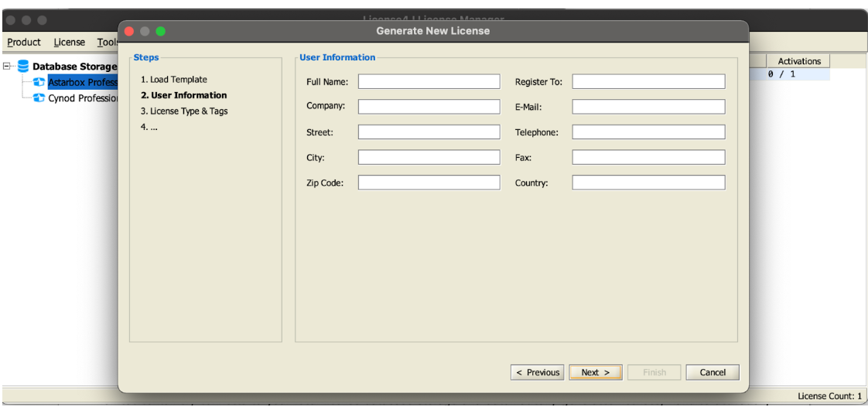Open the License menu
This screenshot has height=407, width=868.
pyautogui.click(x=69, y=42)
